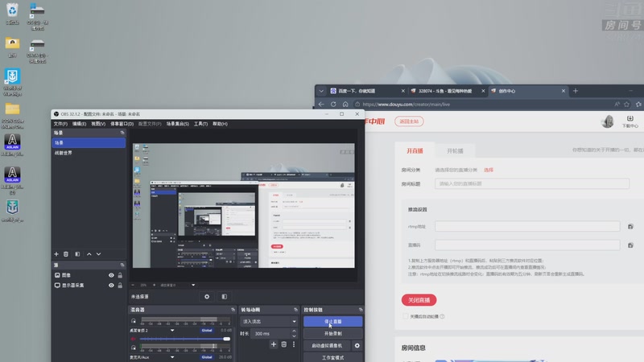The image size is (644, 362).
Task: Go back in the browser
Action: (321, 105)
